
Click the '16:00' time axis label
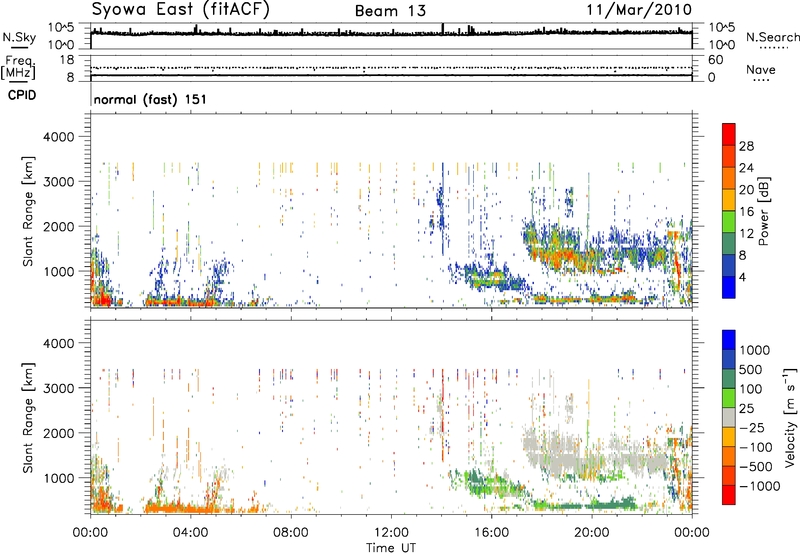point(491,533)
